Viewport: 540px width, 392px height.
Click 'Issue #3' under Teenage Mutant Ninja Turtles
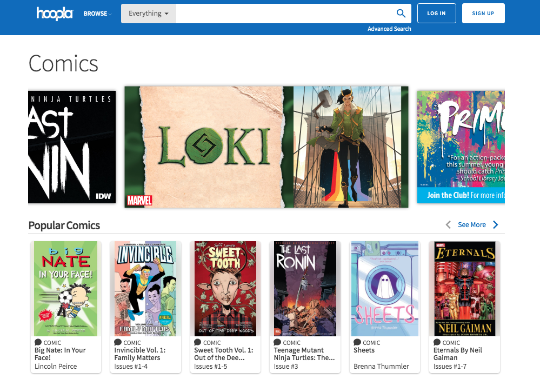(286, 367)
